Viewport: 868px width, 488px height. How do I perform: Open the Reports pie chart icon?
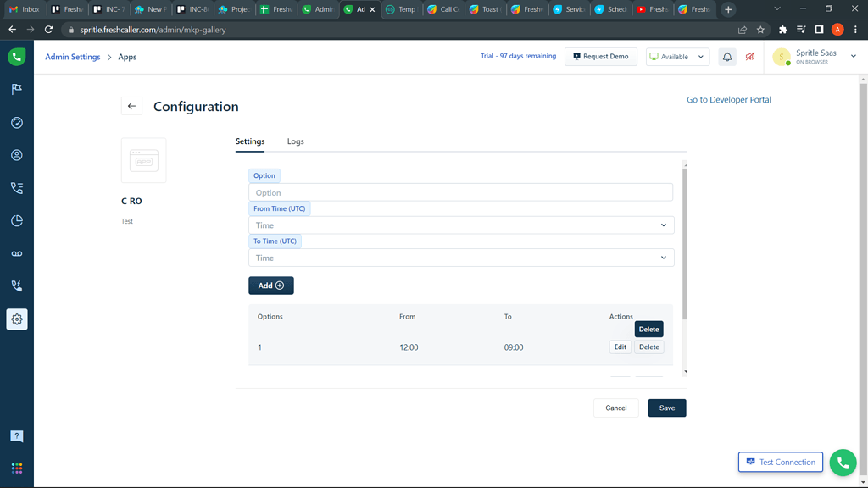point(17,220)
